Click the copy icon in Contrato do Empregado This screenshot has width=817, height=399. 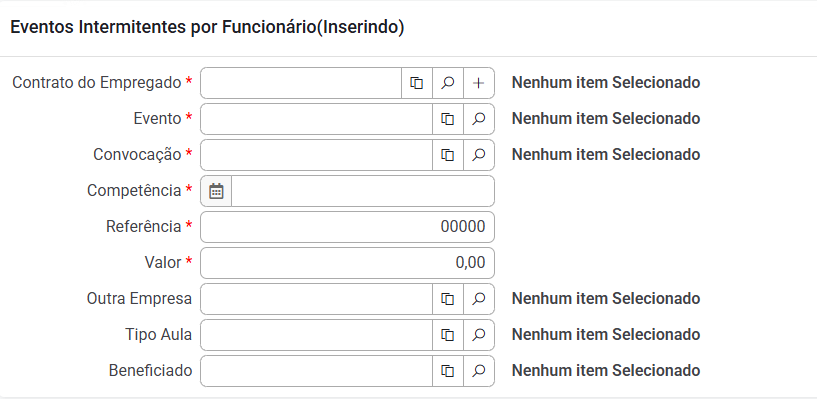coord(417,83)
